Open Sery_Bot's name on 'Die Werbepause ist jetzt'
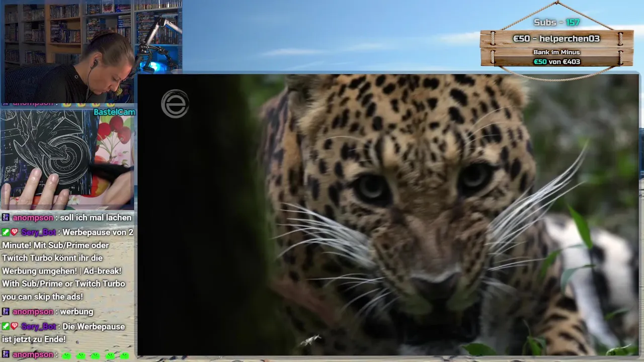Screen dimensions: 644x362 click(39, 326)
